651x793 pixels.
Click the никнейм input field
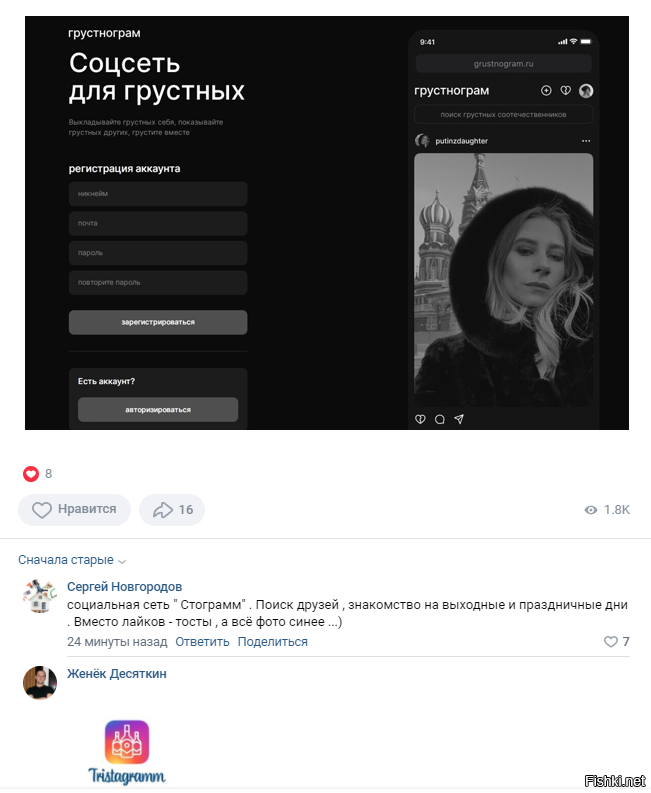point(158,194)
